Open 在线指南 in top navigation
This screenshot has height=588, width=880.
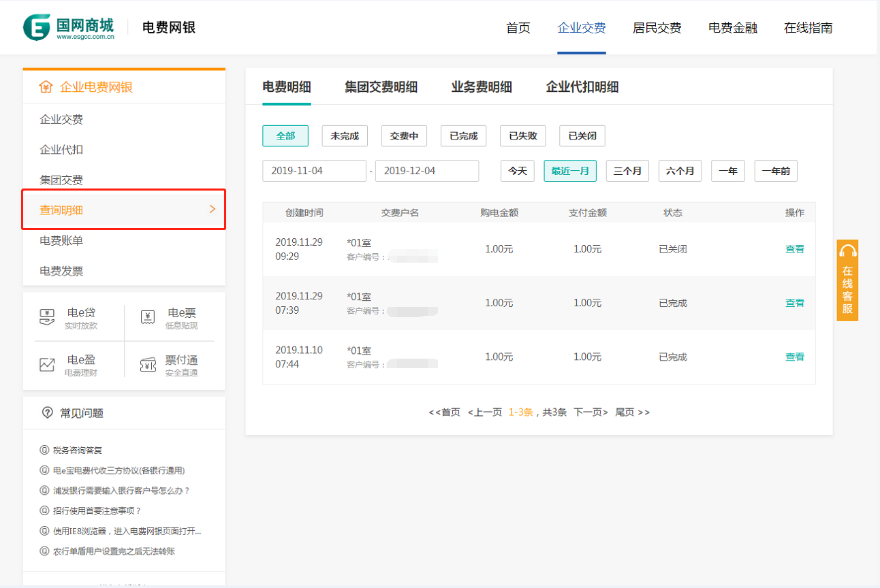coord(808,28)
